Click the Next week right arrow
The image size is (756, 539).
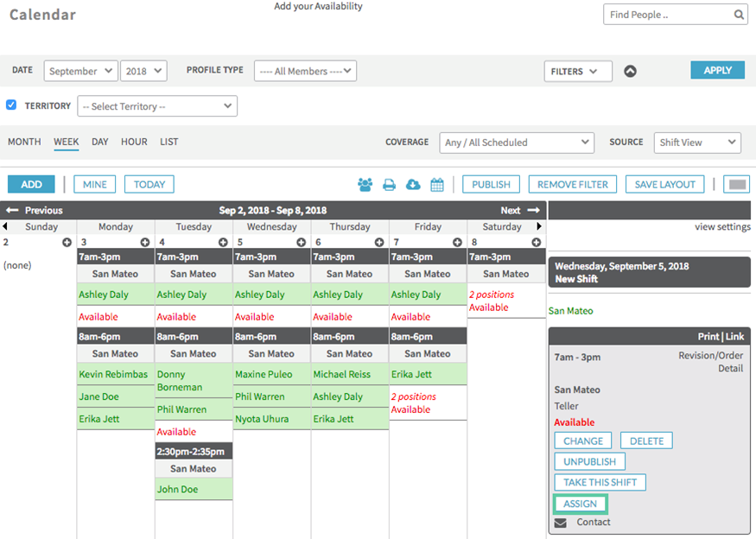tap(534, 210)
